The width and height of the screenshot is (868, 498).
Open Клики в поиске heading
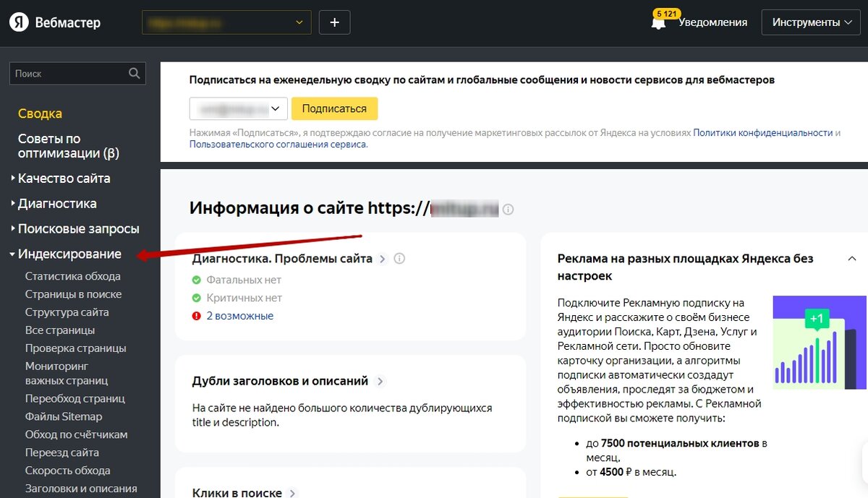(x=237, y=492)
